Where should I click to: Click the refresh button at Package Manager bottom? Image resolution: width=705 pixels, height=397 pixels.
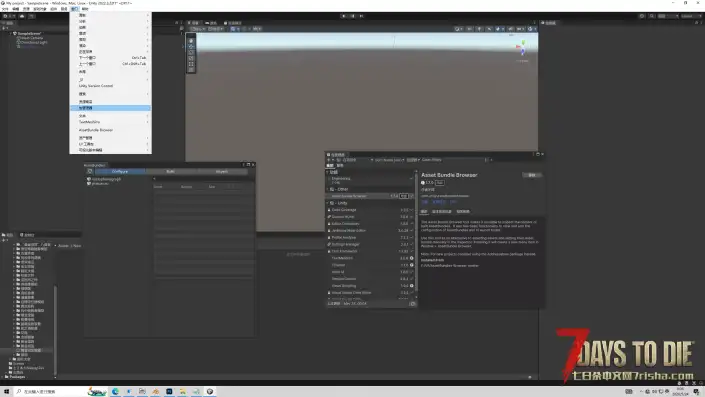(x=412, y=304)
